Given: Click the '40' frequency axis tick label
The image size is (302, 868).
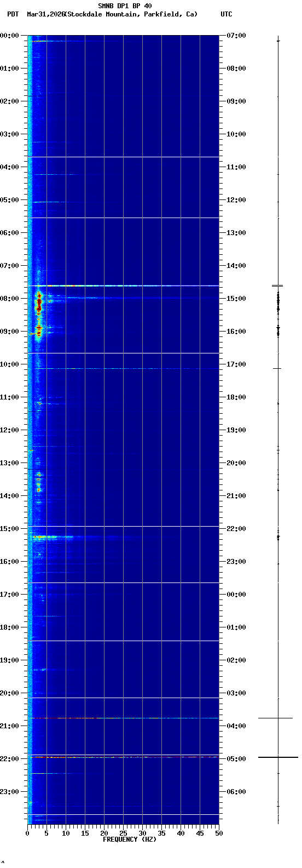Looking at the screenshot, I should [181, 833].
